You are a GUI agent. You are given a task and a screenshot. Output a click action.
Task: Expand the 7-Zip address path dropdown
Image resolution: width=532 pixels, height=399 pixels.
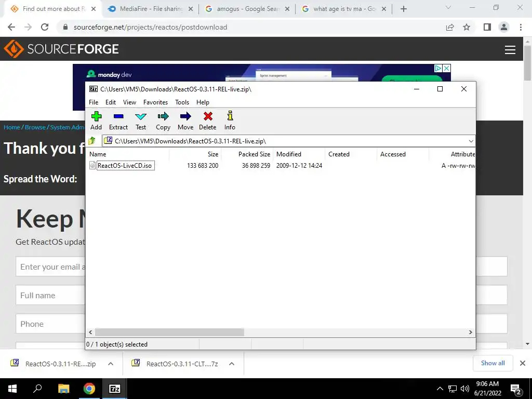(471, 141)
